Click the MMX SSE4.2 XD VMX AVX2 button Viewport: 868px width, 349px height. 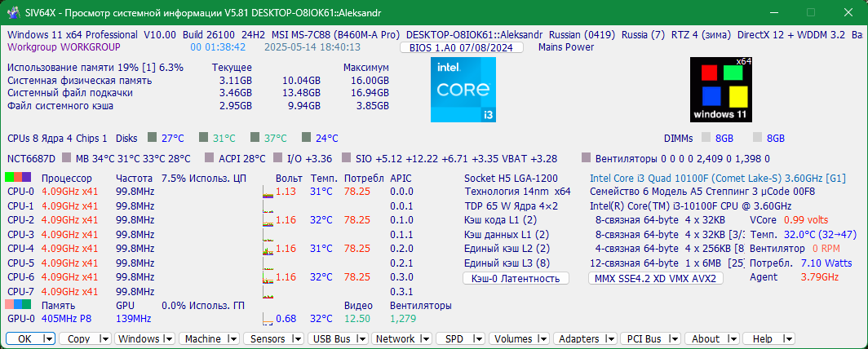coord(656,278)
